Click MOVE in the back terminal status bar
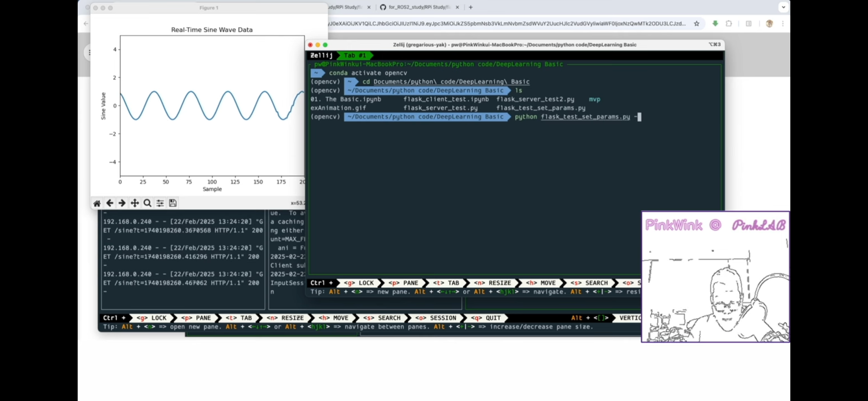Screen dimensions: 868x401 click(333, 318)
